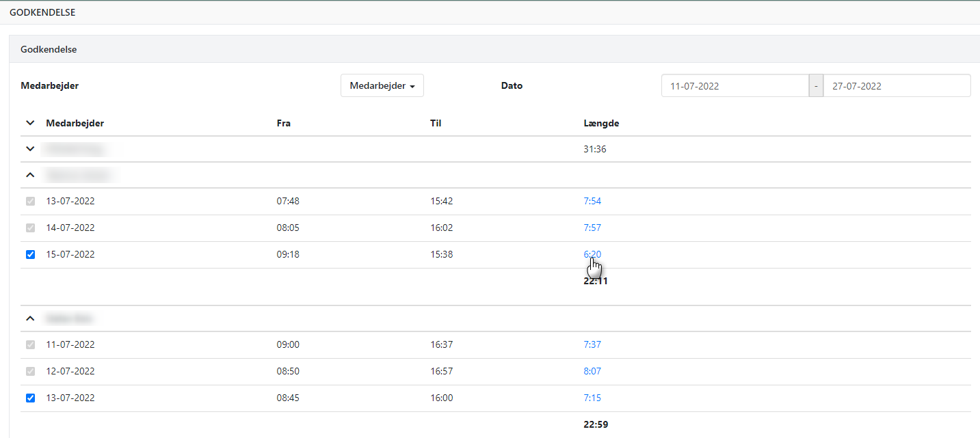
Task: Open the Medarbejder dropdown filter
Action: point(382,86)
